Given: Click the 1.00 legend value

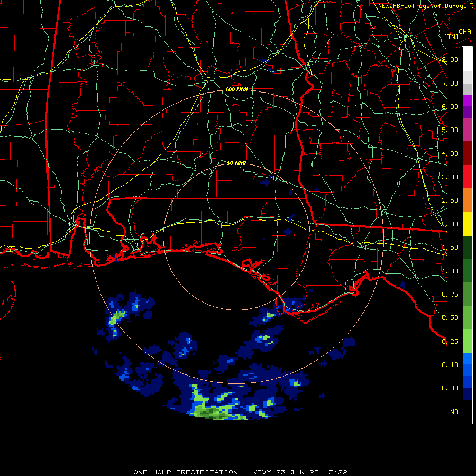Looking at the screenshot, I should coord(450,271).
